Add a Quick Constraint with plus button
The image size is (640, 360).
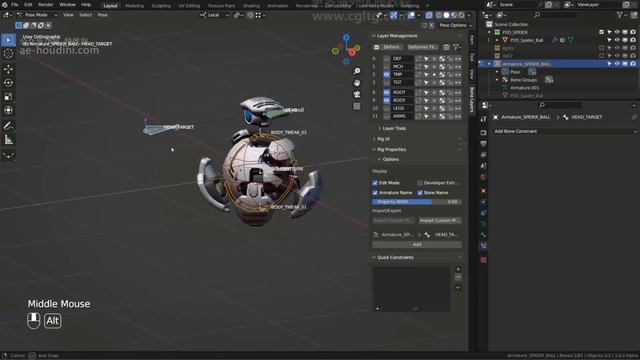pyautogui.click(x=458, y=269)
